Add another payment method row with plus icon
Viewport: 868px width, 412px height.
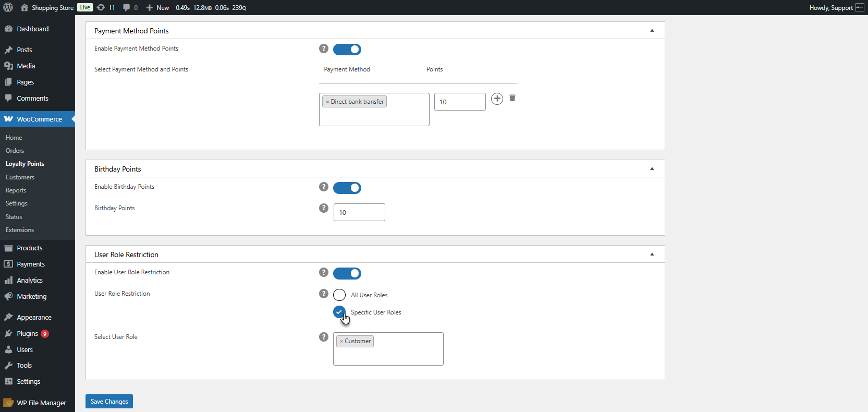point(497,99)
